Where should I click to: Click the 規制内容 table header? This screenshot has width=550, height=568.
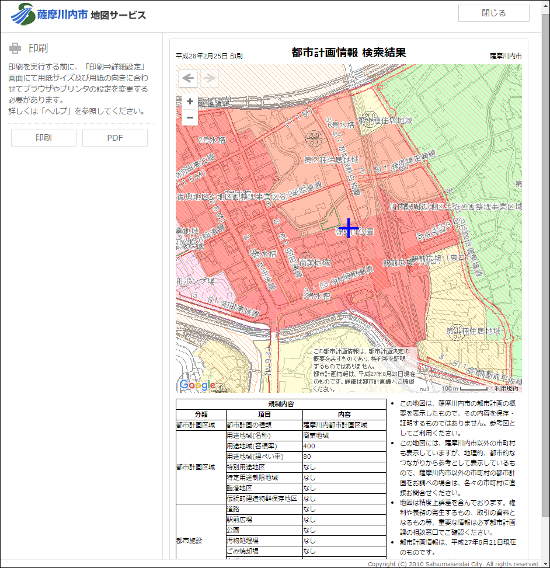pyautogui.click(x=281, y=404)
